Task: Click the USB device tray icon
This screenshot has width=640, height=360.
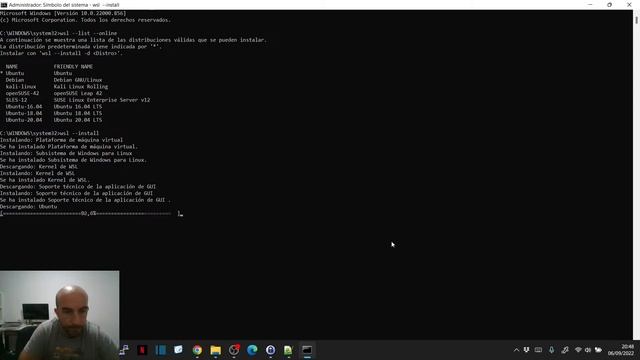Action: coord(527,350)
